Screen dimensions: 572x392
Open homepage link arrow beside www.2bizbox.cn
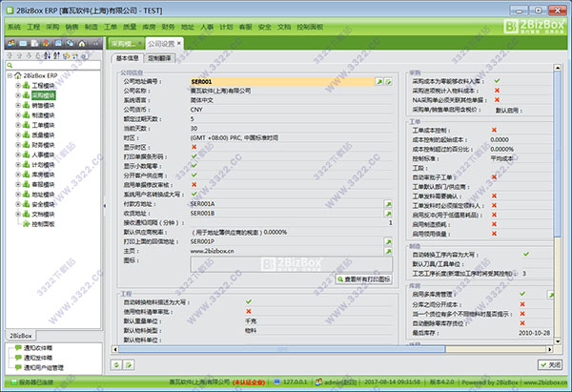389,251
